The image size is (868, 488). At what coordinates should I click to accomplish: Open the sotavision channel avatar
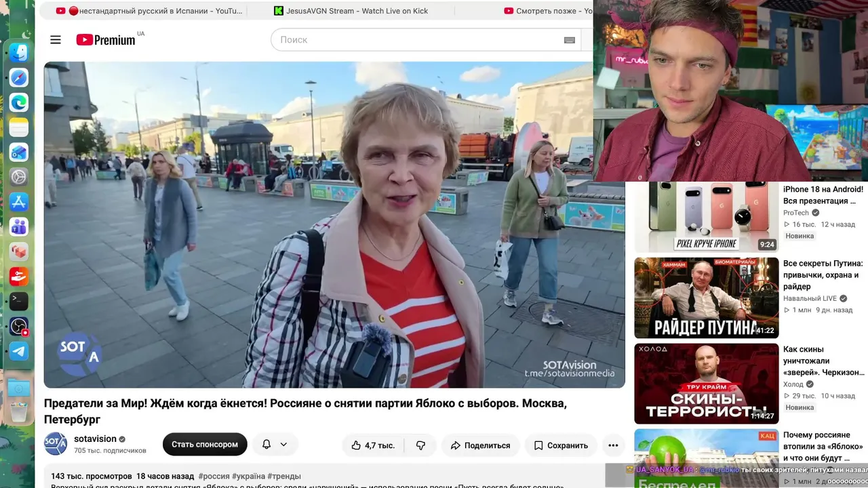tap(56, 444)
